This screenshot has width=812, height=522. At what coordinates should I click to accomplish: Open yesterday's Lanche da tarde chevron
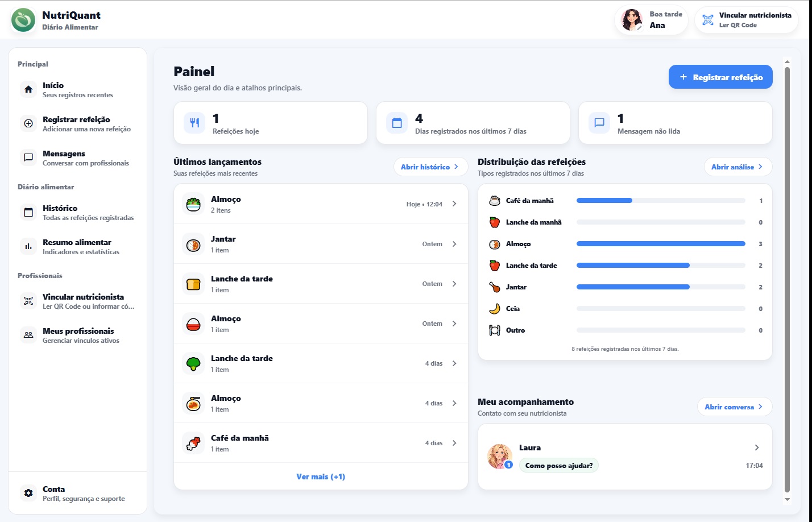pos(454,284)
